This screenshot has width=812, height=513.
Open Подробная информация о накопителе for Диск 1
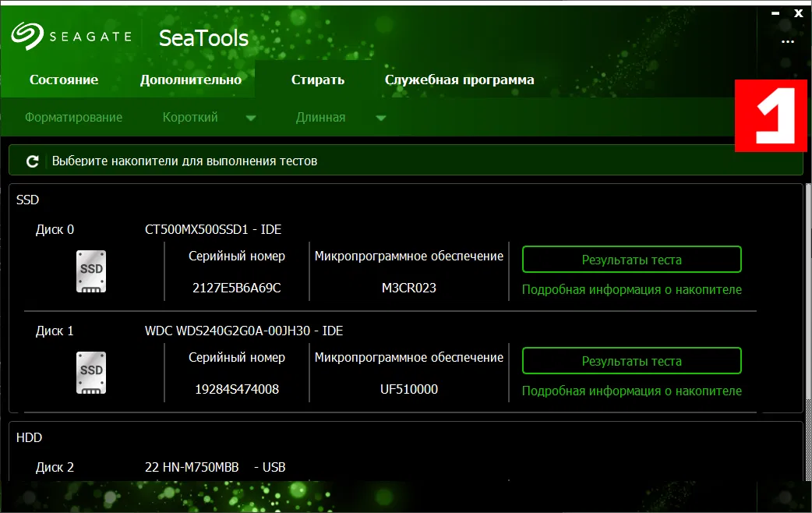tap(632, 391)
